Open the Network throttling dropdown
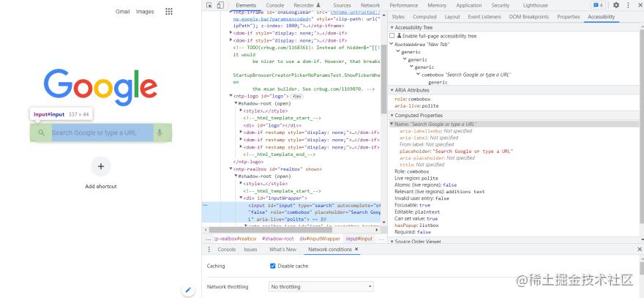The width and height of the screenshot is (644, 298). [x=321, y=286]
